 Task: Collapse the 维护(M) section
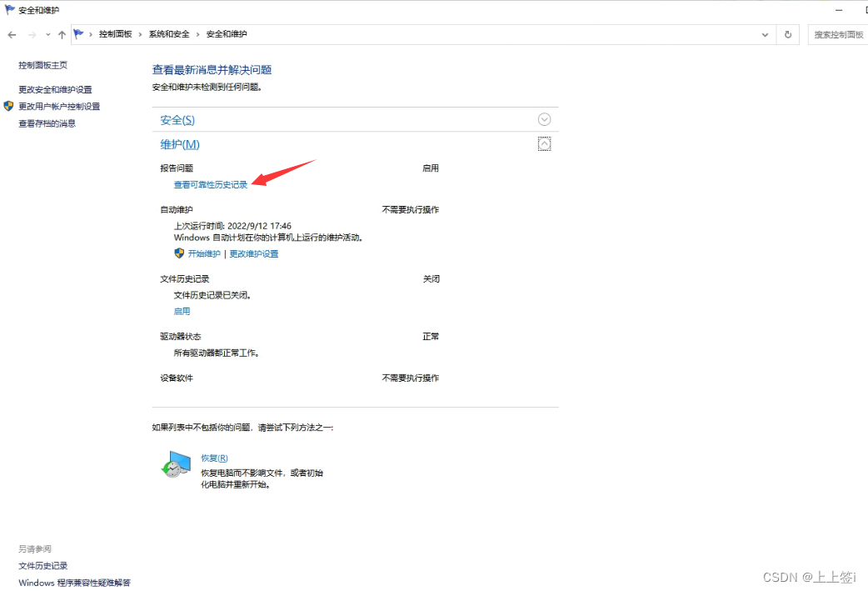click(x=545, y=143)
